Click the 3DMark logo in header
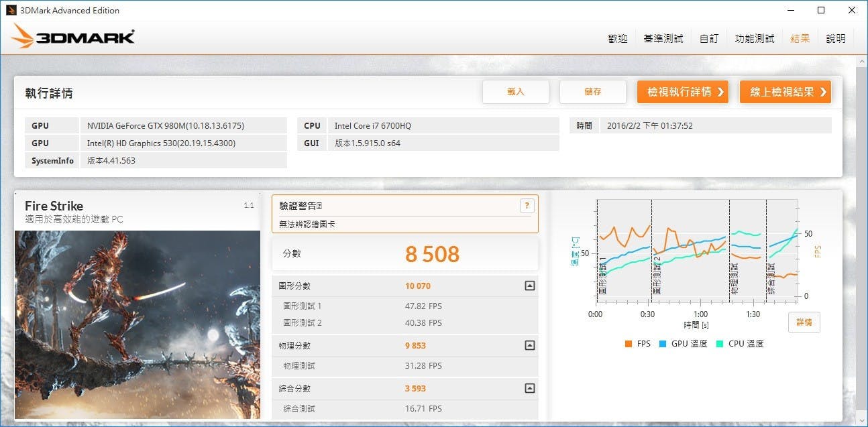 tap(74, 37)
